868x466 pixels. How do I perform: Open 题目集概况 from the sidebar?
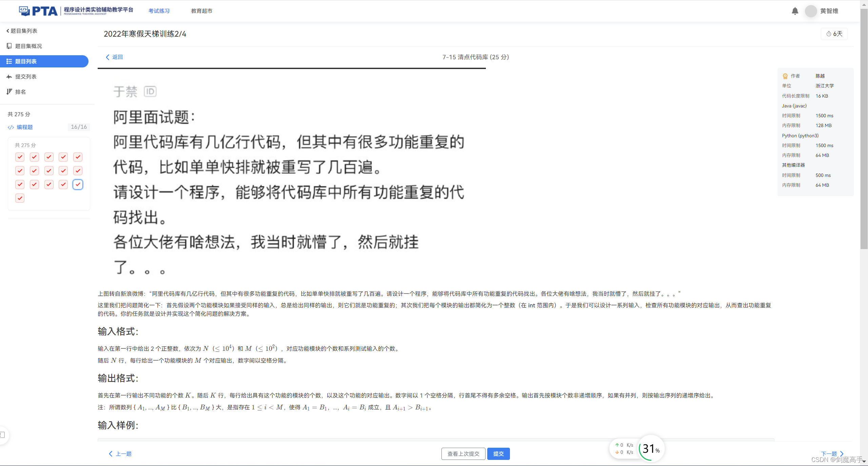click(x=28, y=46)
